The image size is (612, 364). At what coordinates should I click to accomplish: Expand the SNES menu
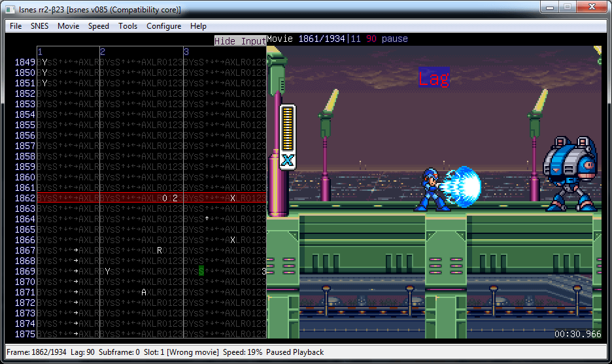tap(39, 26)
